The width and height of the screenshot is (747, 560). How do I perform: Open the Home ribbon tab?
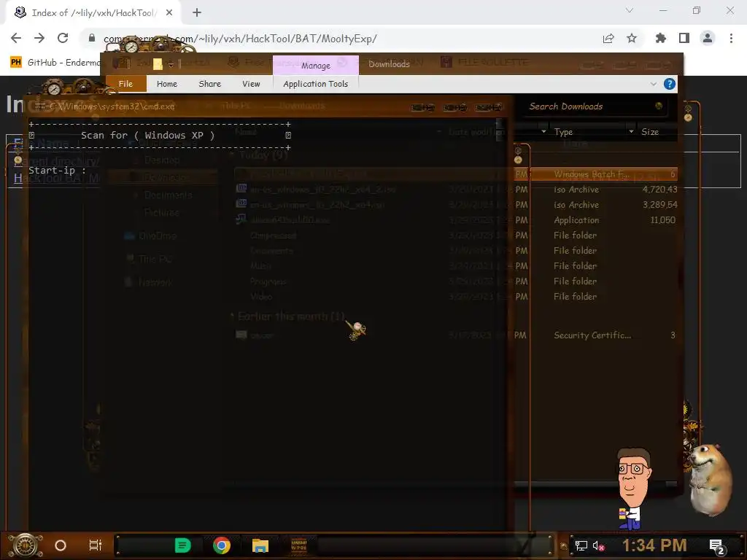tap(167, 84)
